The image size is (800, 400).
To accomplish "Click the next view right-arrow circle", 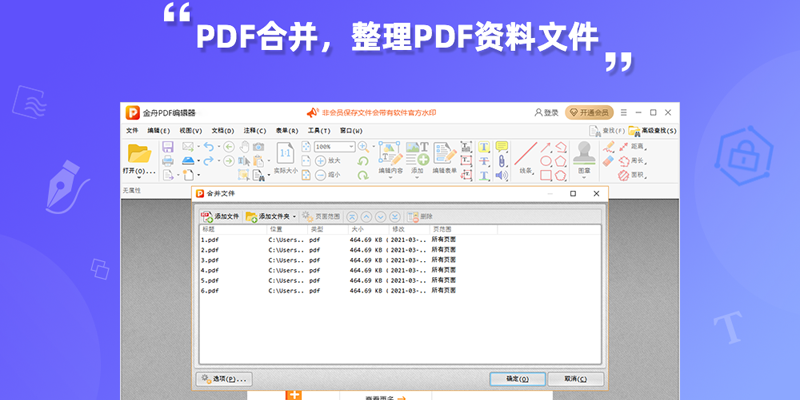I will pyautogui.click(x=229, y=161).
